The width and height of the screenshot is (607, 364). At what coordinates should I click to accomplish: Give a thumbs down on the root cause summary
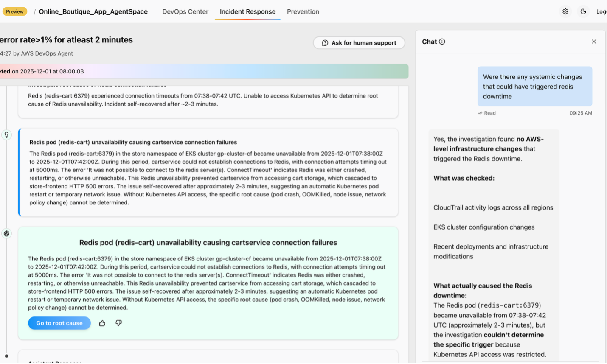(x=118, y=323)
